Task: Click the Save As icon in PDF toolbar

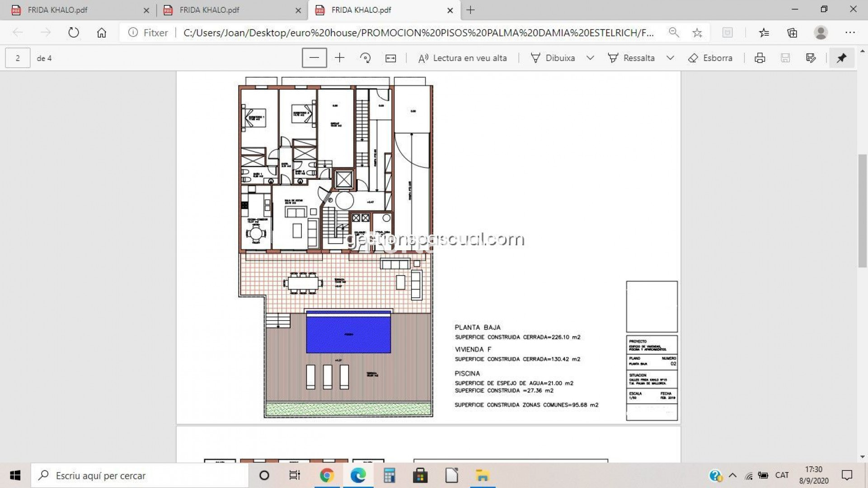Action: point(811,58)
